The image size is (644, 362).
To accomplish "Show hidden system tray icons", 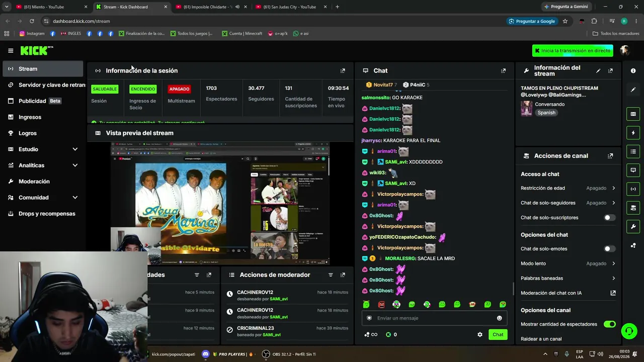I will click(545, 354).
